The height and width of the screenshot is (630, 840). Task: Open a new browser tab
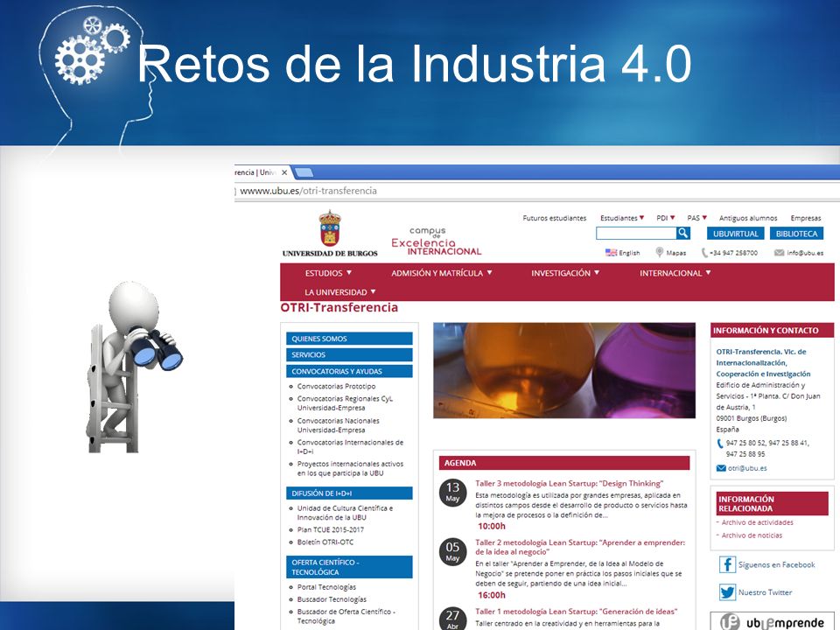[x=304, y=172]
